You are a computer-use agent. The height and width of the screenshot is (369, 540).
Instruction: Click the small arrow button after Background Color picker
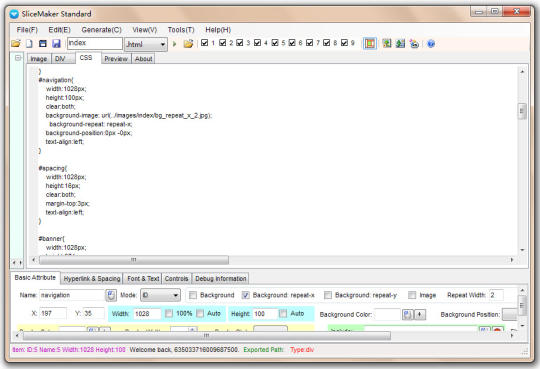[419, 314]
